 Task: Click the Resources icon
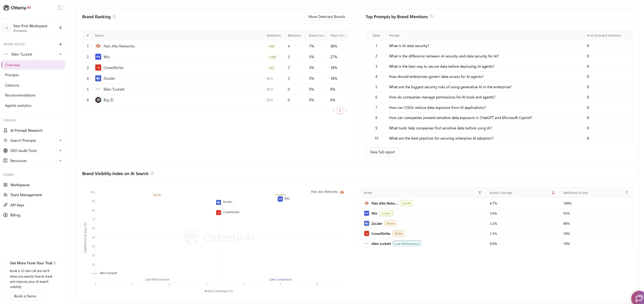[5, 161]
